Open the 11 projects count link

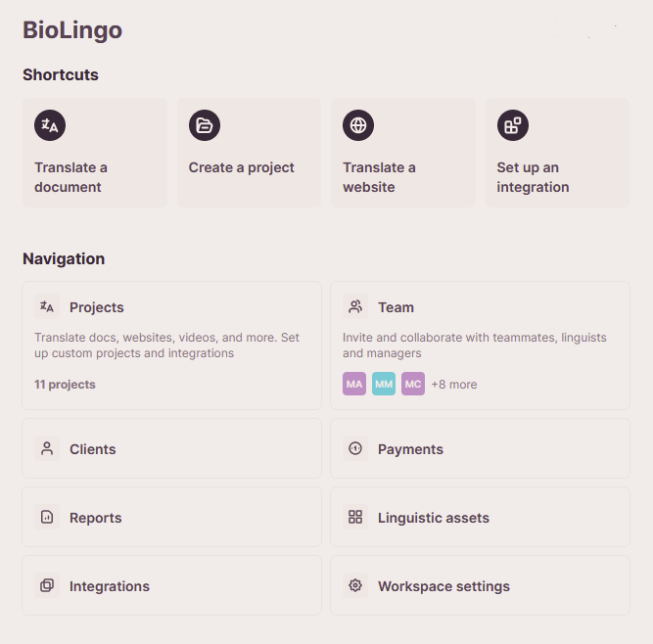coord(65,385)
